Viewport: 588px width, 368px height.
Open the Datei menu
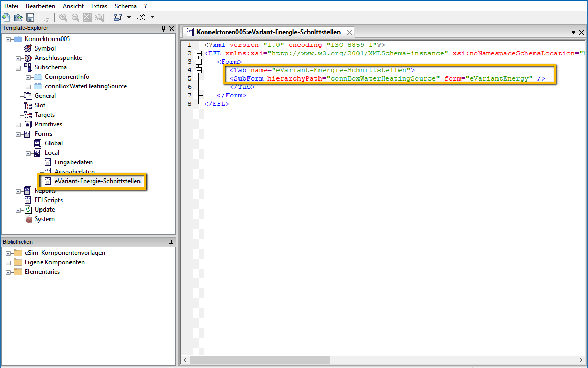coord(11,6)
